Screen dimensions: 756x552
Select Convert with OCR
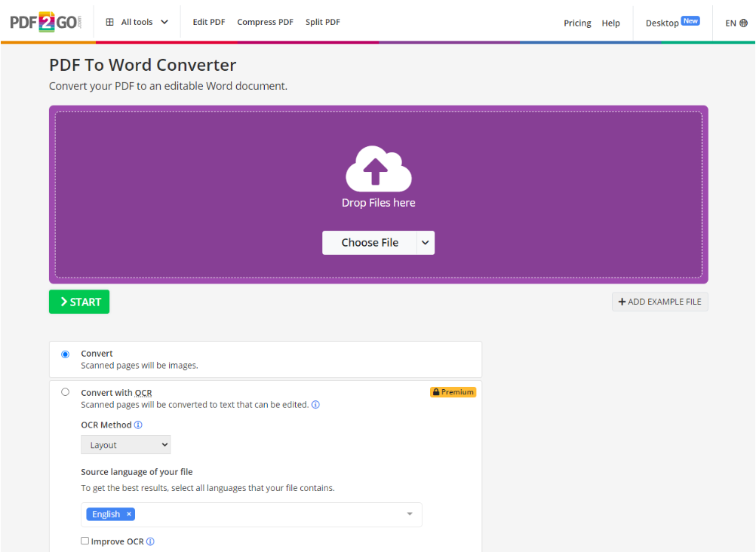tap(65, 391)
